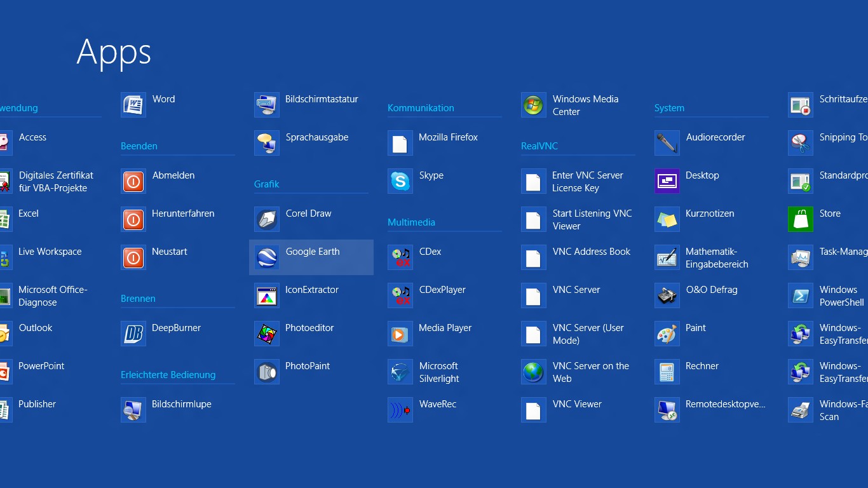Click the Outlook label
Viewport: 868px width, 488px height.
pyautogui.click(x=36, y=328)
